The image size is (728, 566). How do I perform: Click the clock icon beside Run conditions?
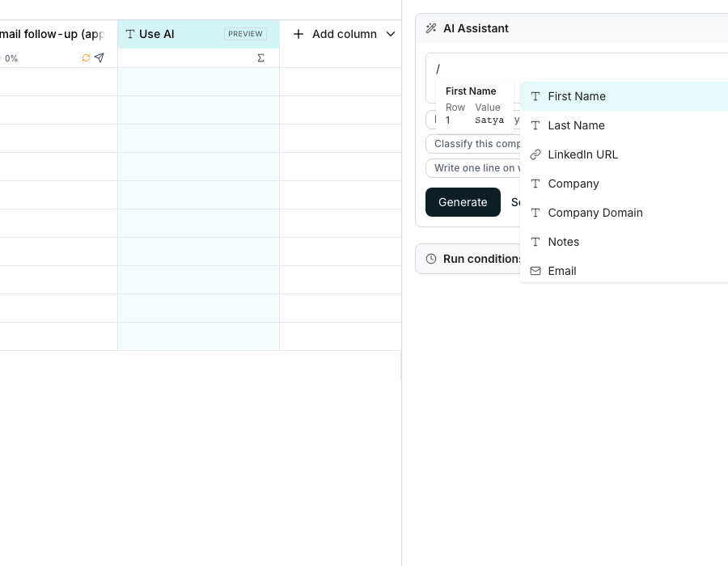[x=431, y=259]
